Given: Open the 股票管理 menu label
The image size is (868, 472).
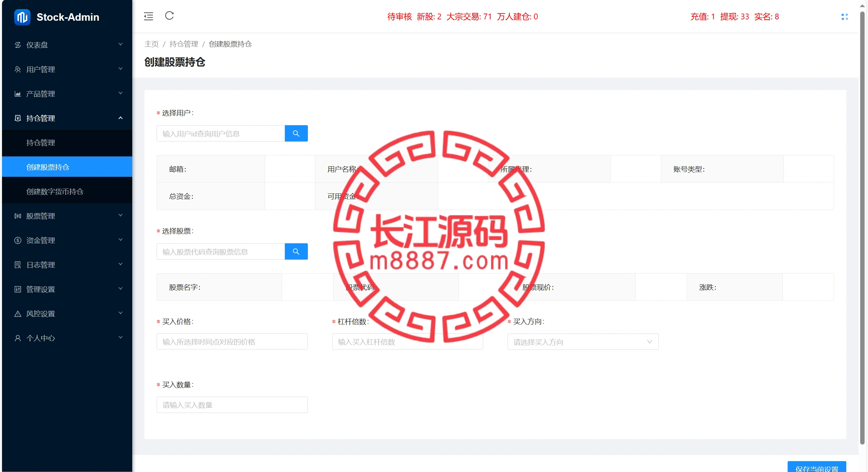Looking at the screenshot, I should pyautogui.click(x=41, y=216).
